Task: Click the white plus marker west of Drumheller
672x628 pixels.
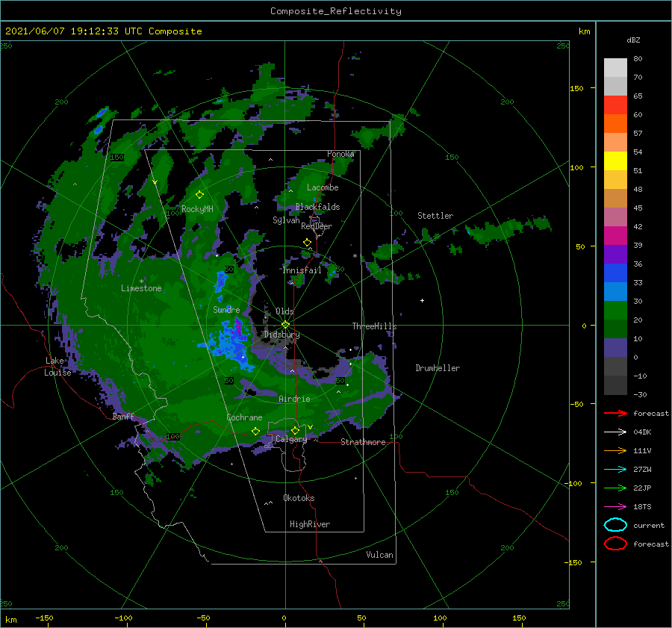Action: (x=422, y=300)
